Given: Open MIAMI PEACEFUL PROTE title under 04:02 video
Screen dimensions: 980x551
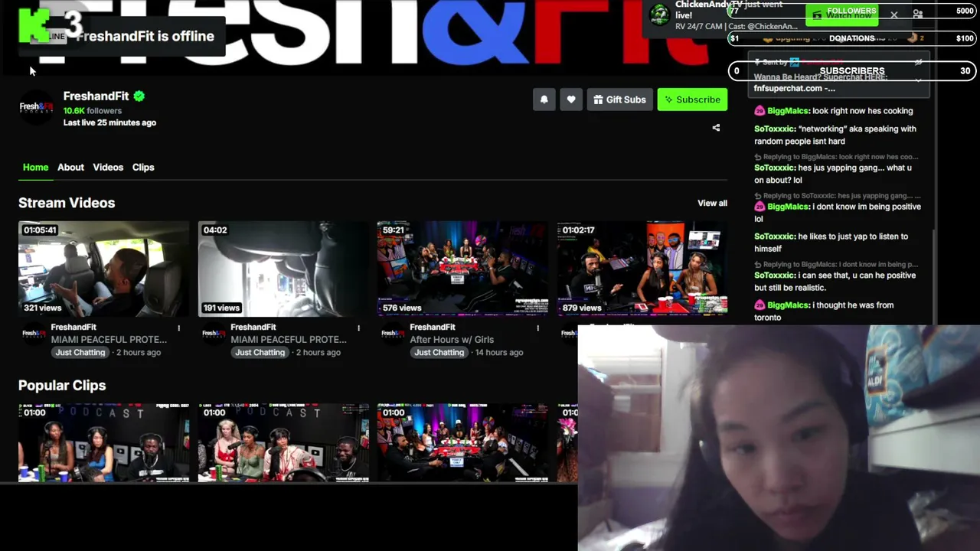Looking at the screenshot, I should (289, 340).
